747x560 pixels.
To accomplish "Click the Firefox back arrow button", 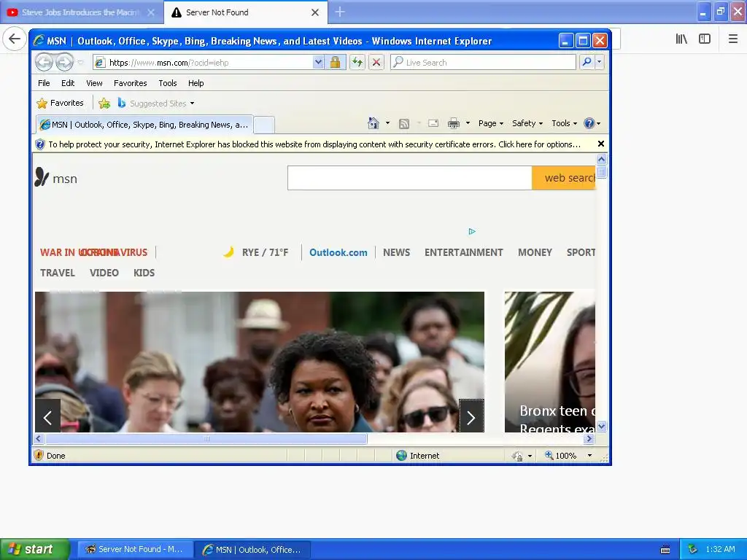I will coord(15,39).
